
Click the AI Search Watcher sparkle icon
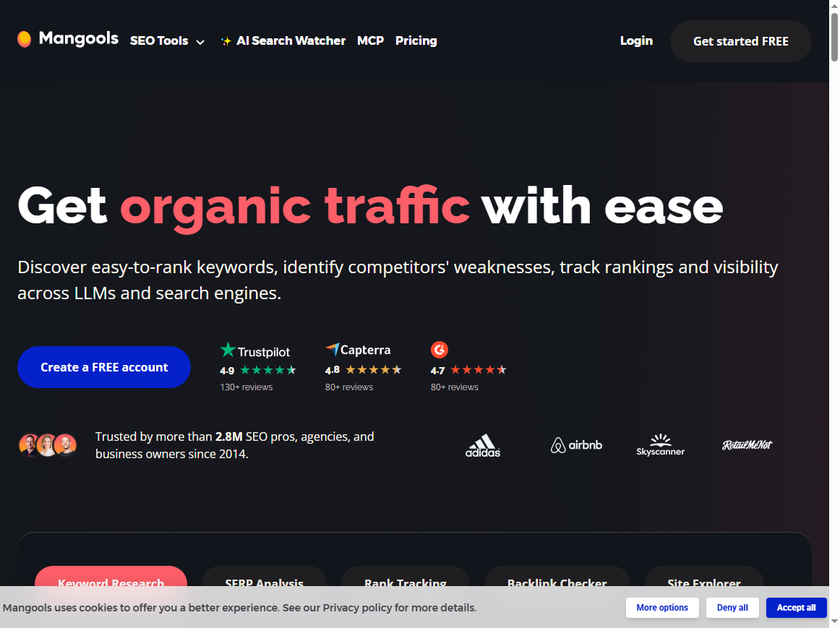[226, 41]
